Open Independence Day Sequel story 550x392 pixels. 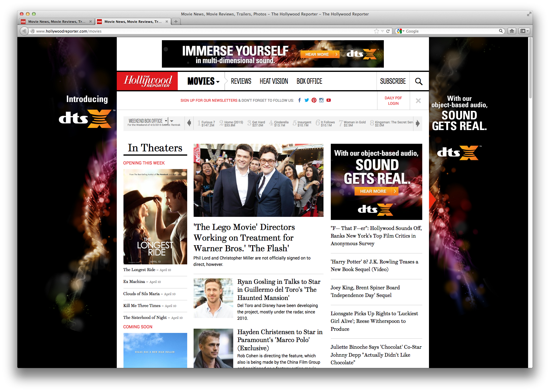click(365, 291)
